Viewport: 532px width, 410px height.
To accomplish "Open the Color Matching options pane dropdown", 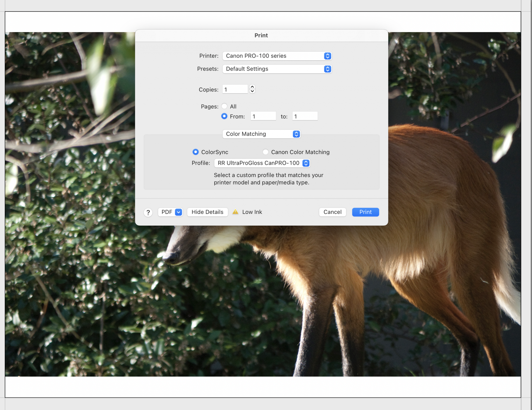I will 261,134.
